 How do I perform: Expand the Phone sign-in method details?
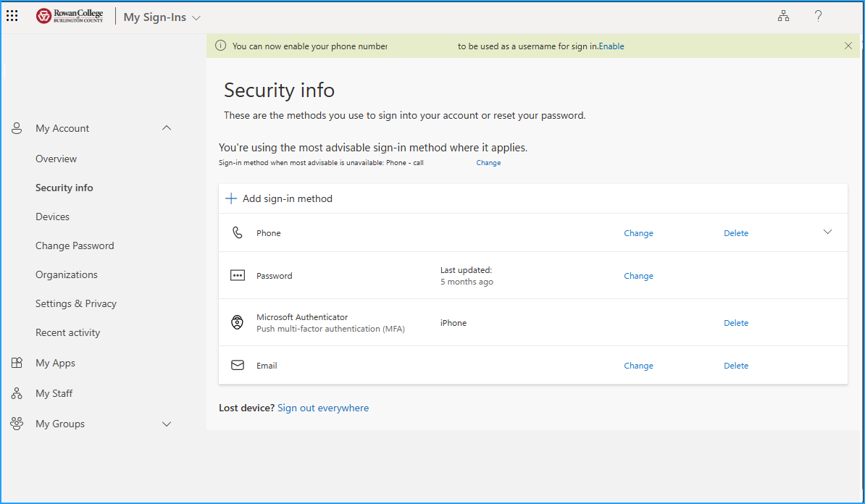[827, 232]
